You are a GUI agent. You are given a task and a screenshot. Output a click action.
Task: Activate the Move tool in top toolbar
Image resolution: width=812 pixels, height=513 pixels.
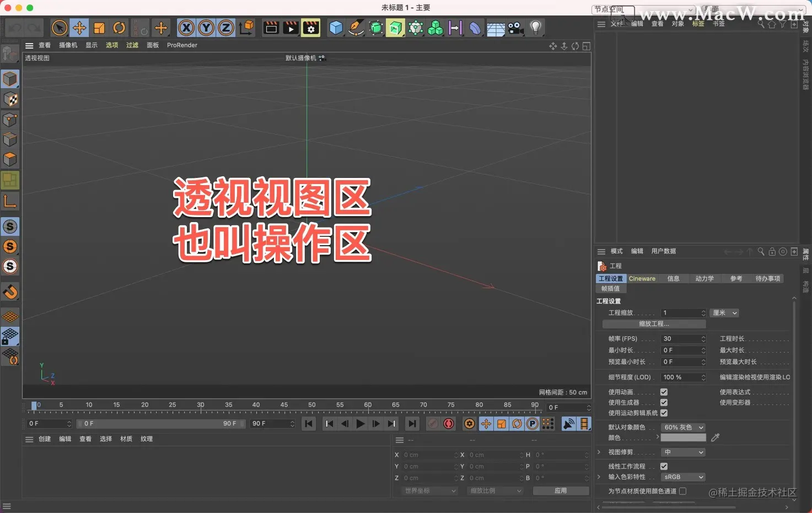[x=79, y=28]
